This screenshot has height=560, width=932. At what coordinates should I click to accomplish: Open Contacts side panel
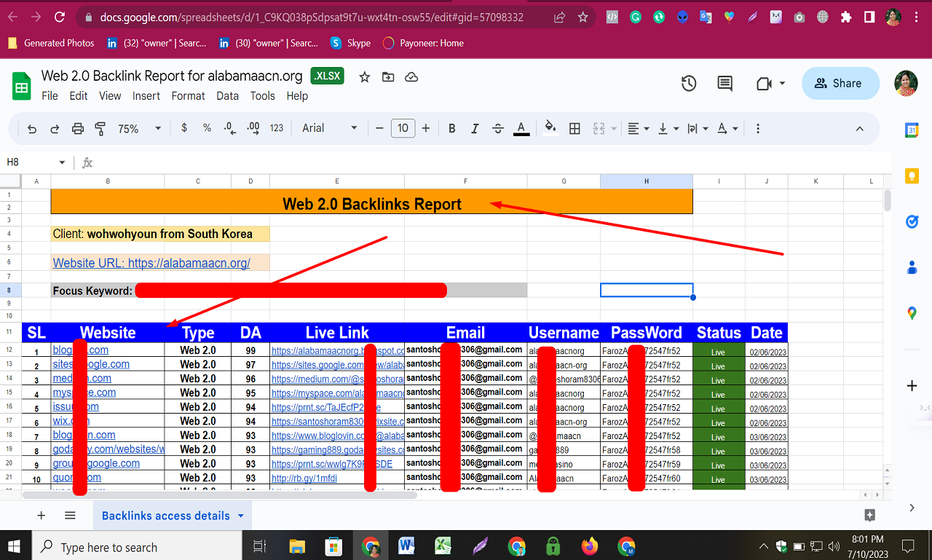click(912, 267)
